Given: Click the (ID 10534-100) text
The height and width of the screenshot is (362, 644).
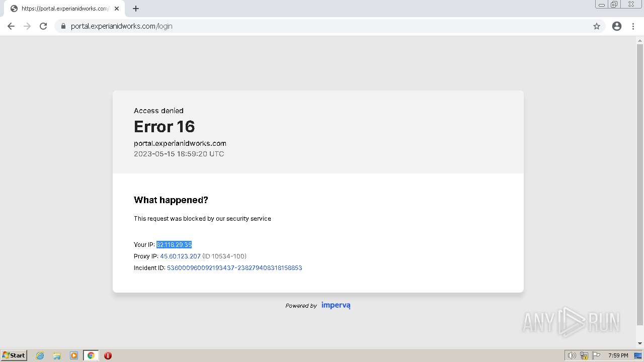Looking at the screenshot, I should pos(224,256).
